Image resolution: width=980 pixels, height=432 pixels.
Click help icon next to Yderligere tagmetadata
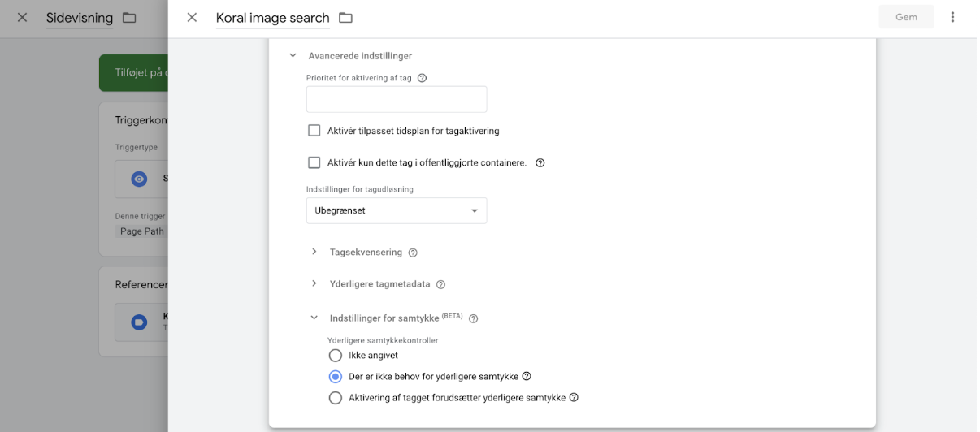tap(440, 285)
